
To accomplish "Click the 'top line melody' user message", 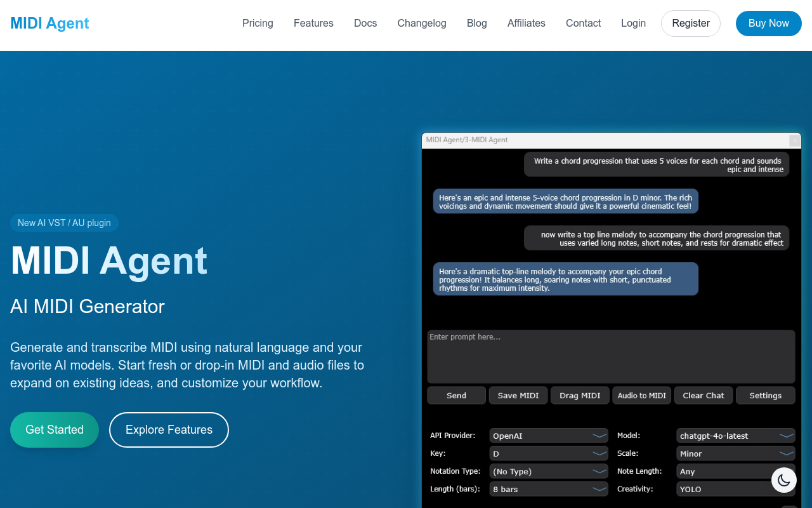I will pyautogui.click(x=657, y=239).
